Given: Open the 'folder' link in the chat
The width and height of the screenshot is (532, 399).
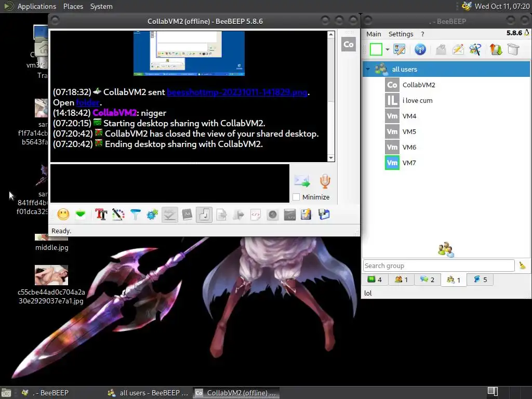Looking at the screenshot, I should tap(88, 102).
